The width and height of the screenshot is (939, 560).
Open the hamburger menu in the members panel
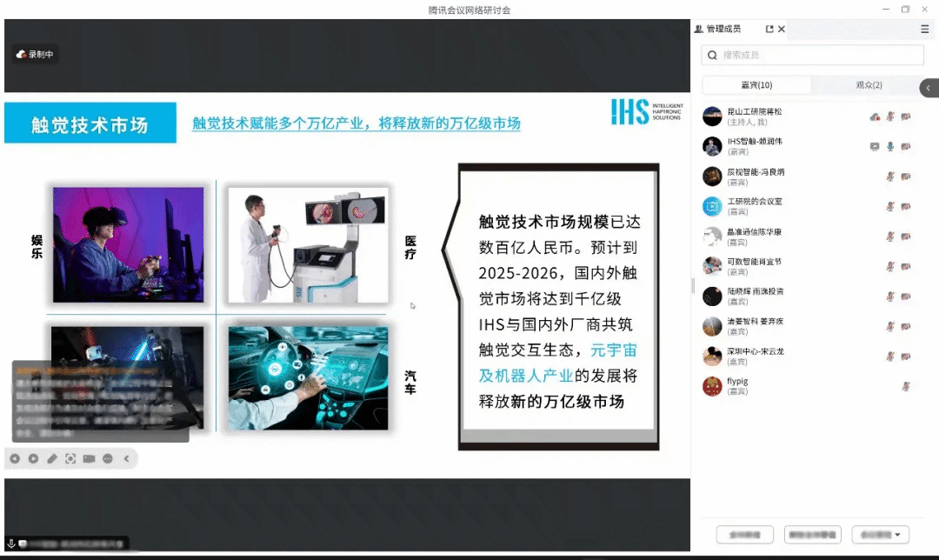pos(924,29)
